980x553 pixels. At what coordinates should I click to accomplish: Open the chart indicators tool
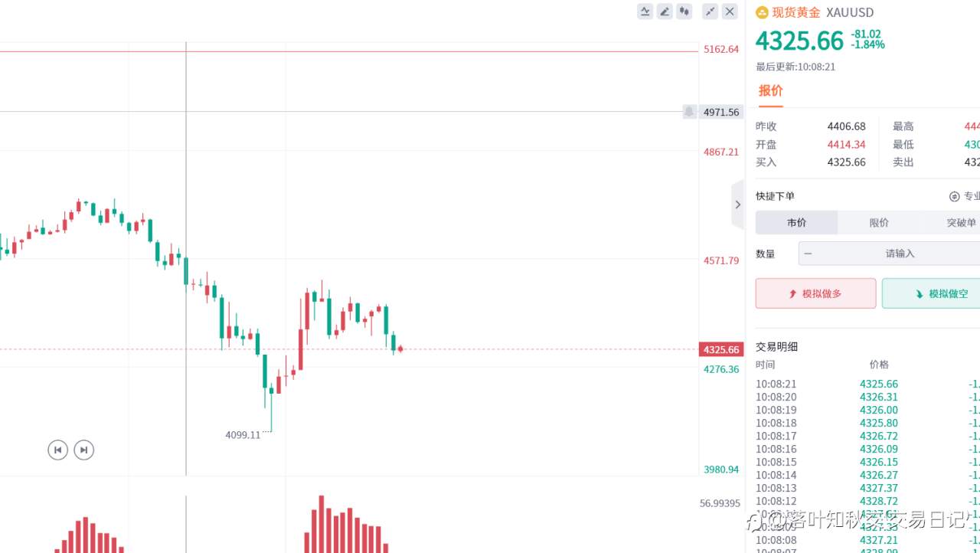(645, 11)
